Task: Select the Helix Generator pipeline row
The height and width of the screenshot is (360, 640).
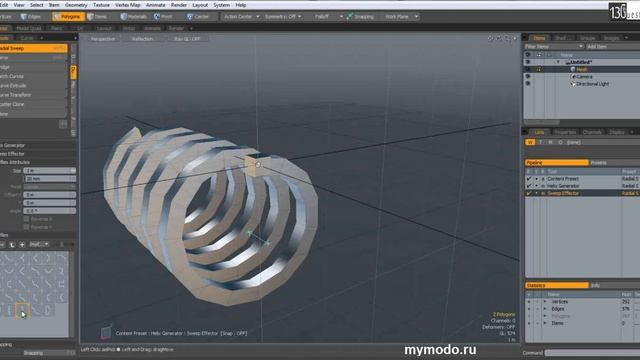Action: pyautogui.click(x=582, y=186)
